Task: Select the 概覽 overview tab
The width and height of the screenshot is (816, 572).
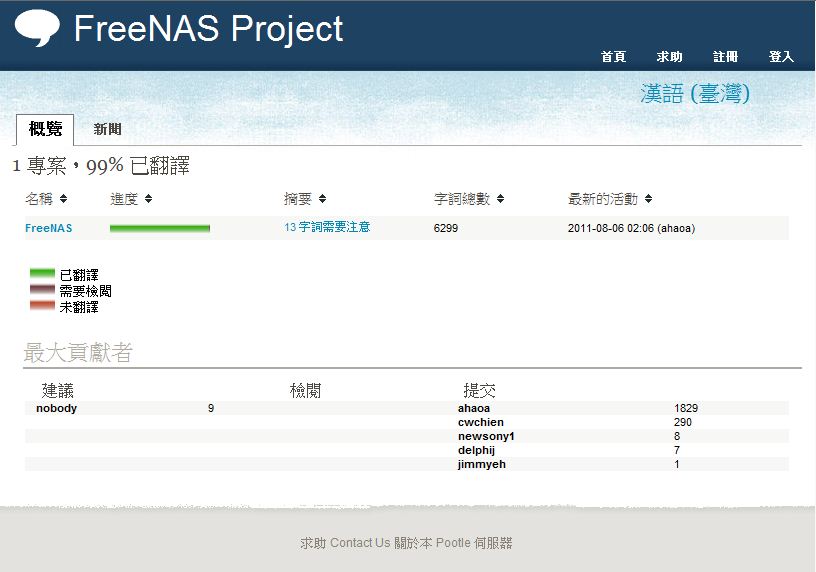Action: (45, 129)
